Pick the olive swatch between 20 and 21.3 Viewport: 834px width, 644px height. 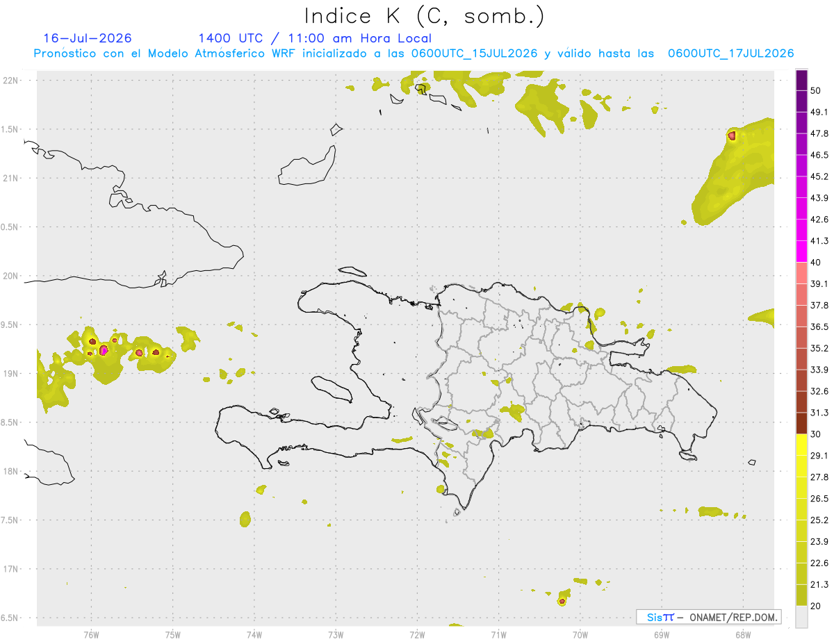(801, 595)
